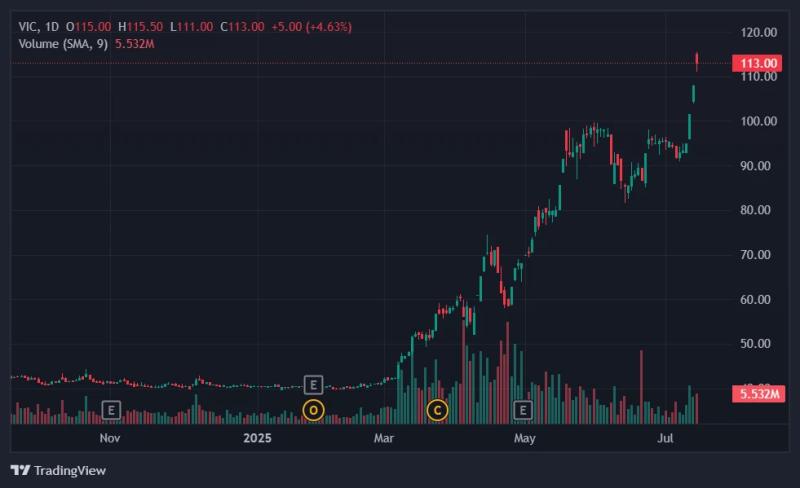Click the E earnings marker near Nov
Image resolution: width=800 pixels, height=488 pixels.
[111, 410]
